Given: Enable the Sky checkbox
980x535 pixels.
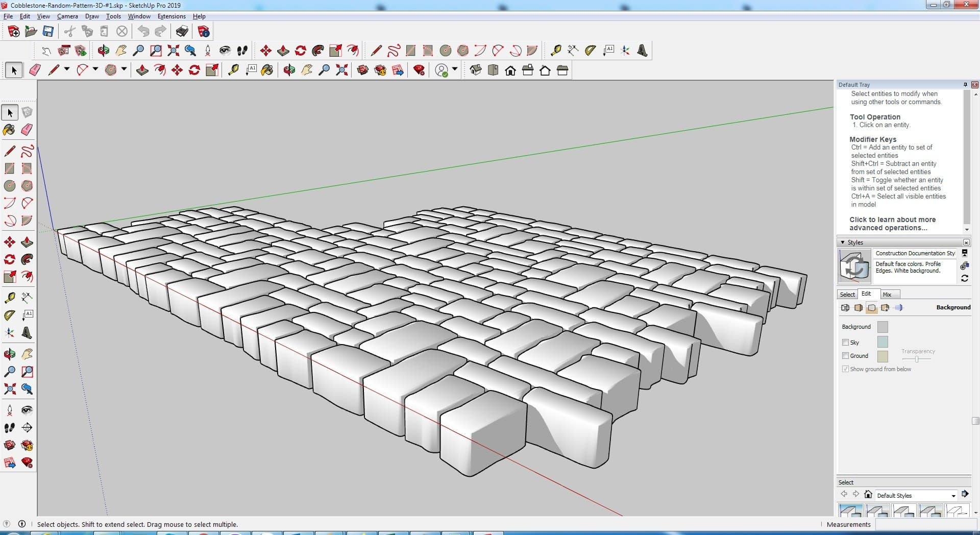Looking at the screenshot, I should [845, 343].
